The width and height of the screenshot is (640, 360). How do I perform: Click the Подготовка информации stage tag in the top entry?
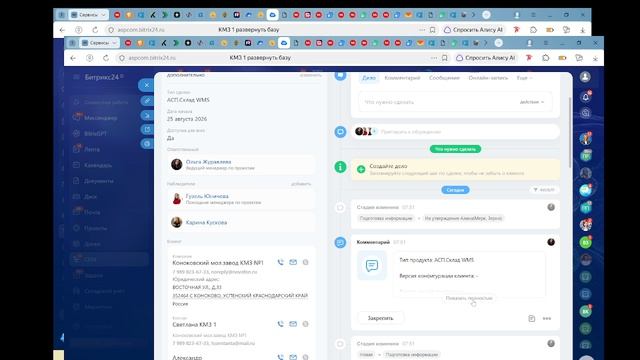pos(386,218)
